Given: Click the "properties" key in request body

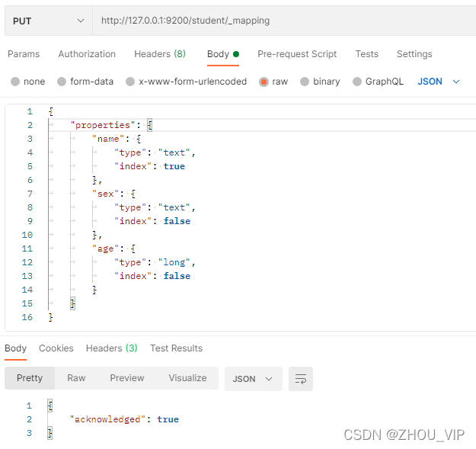Looking at the screenshot, I should click(103, 125).
